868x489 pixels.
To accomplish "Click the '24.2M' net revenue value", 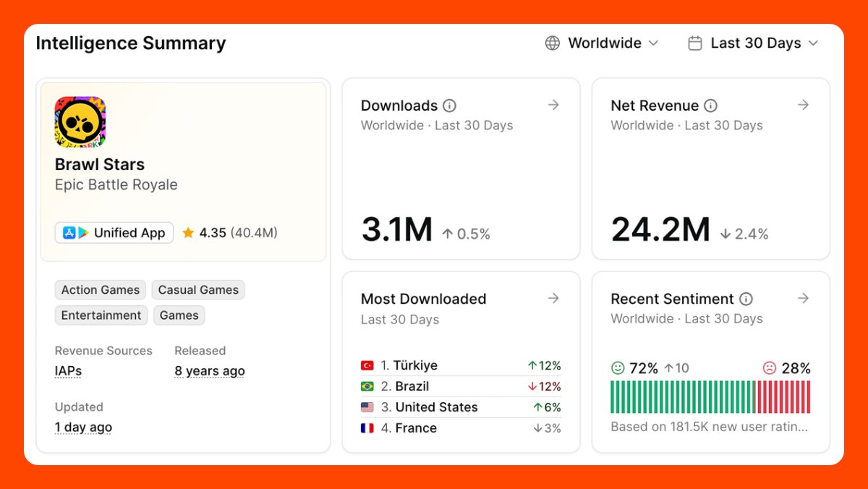I will pos(660,230).
